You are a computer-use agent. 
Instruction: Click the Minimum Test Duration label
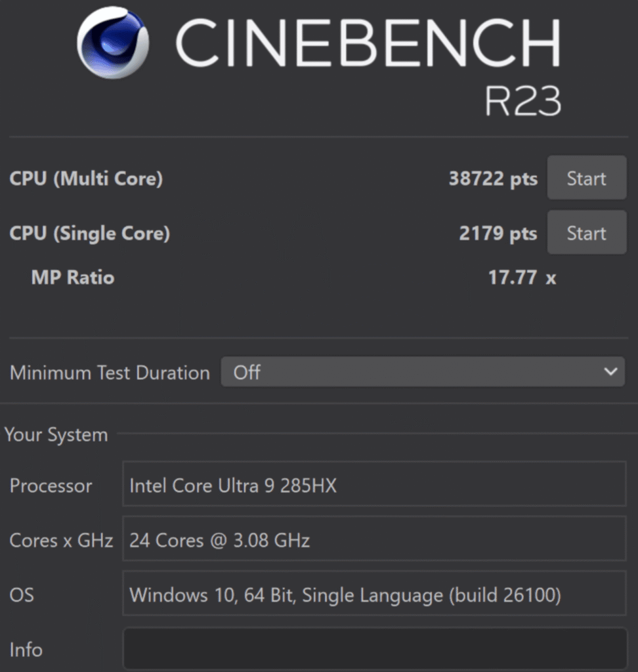[x=110, y=373]
